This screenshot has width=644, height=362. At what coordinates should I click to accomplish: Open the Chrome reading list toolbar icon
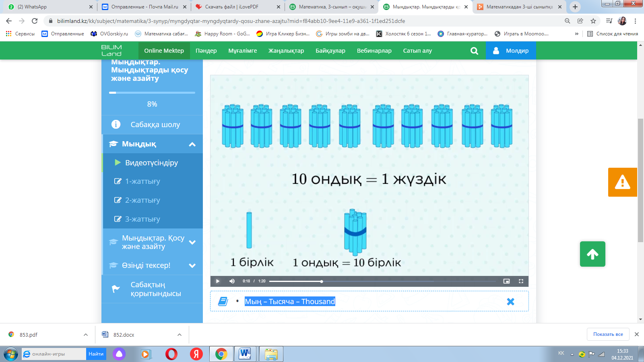point(609,21)
